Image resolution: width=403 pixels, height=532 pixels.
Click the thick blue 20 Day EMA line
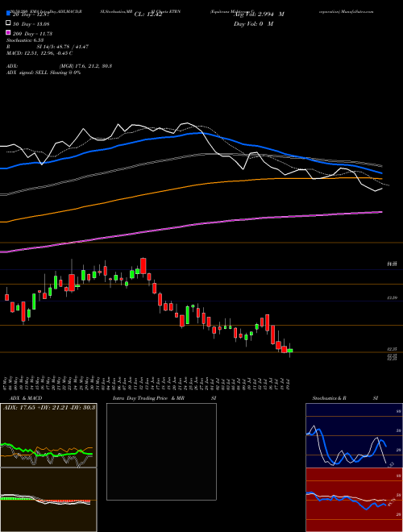pyautogui.click(x=193, y=133)
